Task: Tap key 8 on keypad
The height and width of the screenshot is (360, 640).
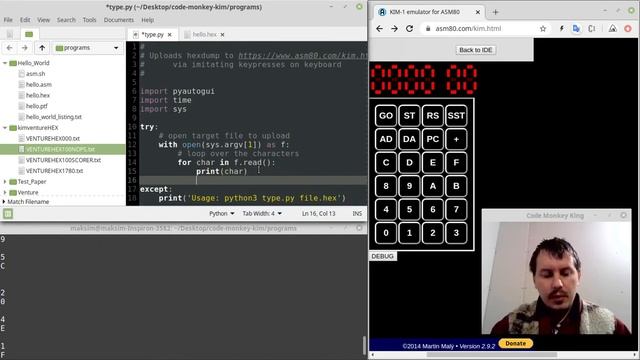Action: [x=386, y=186]
